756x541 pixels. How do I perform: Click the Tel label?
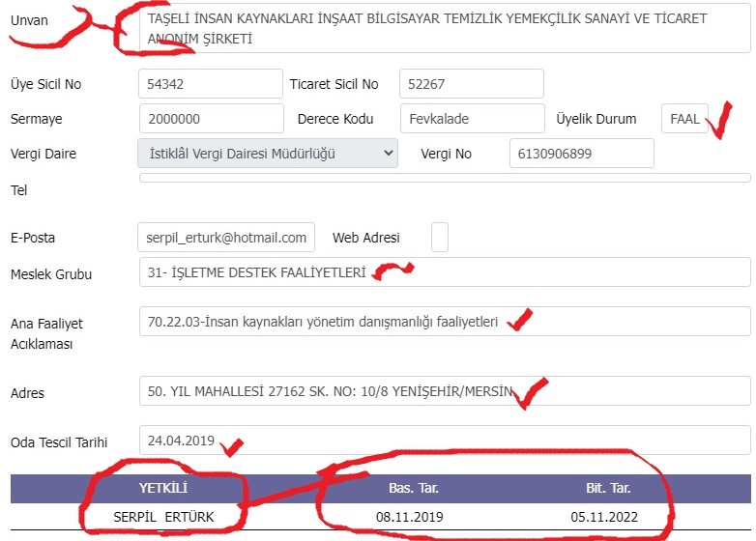coord(18,189)
